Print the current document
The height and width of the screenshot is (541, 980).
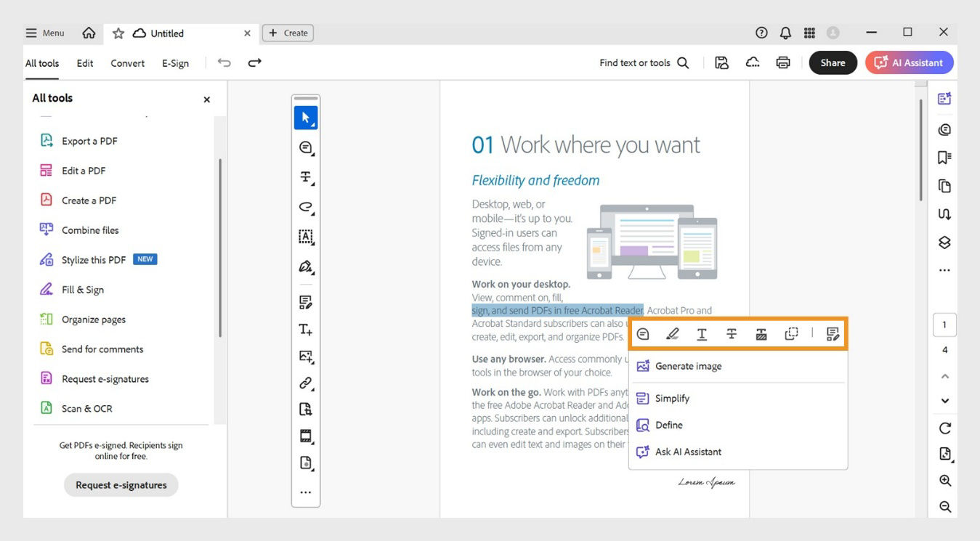pos(782,62)
